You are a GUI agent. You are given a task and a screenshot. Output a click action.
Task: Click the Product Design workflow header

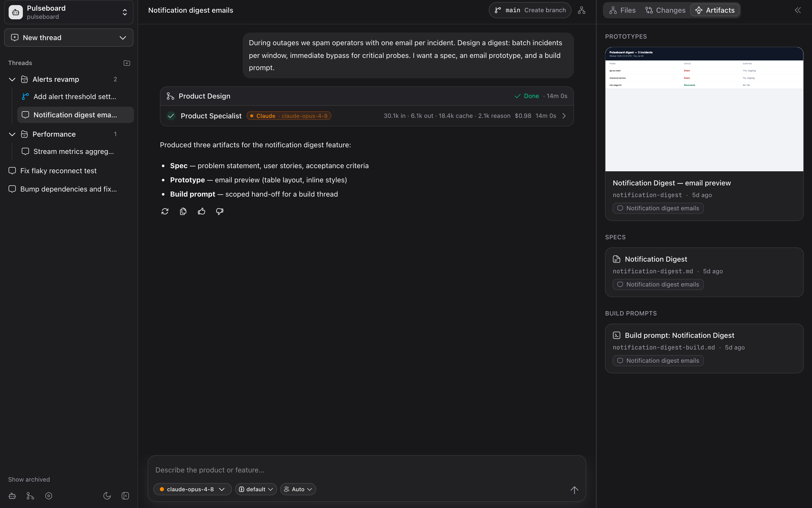click(366, 96)
